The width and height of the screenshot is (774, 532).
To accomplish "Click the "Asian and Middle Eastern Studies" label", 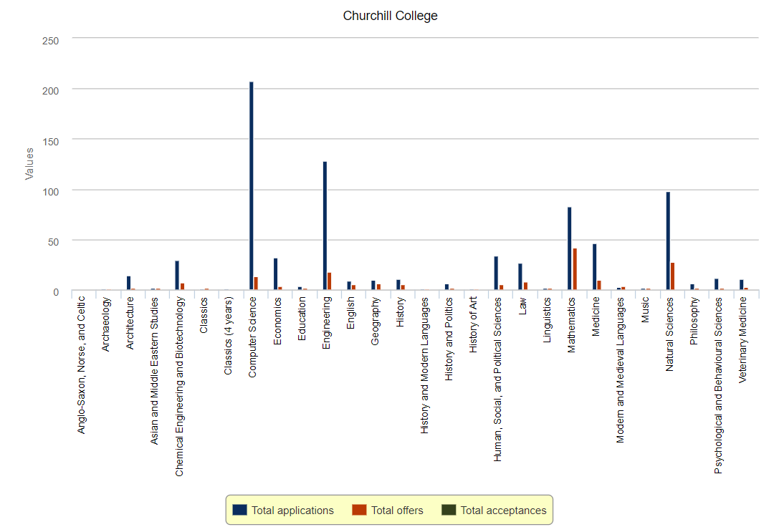I will pyautogui.click(x=155, y=371).
